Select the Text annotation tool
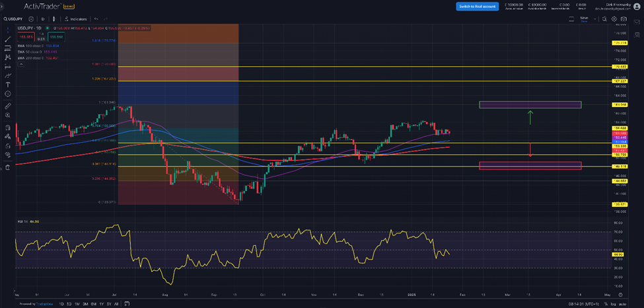The width and height of the screenshot is (644, 308). pos(8,85)
